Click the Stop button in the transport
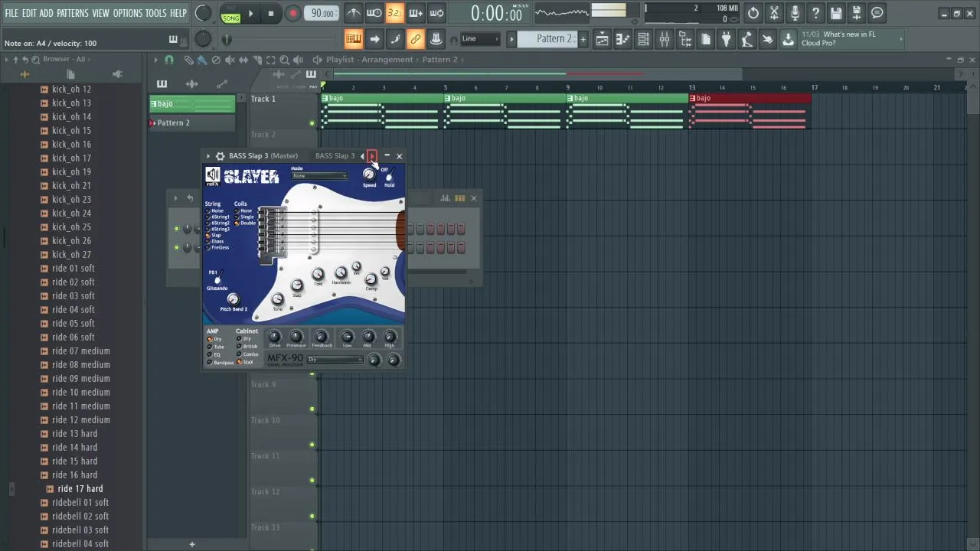This screenshot has width=980, height=551. (x=271, y=13)
